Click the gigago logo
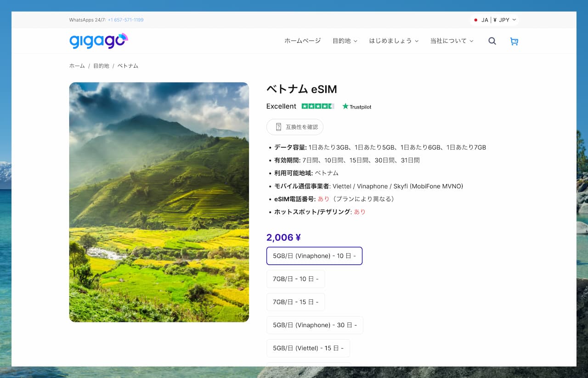Screen dimensions: 588x378 pos(98,41)
